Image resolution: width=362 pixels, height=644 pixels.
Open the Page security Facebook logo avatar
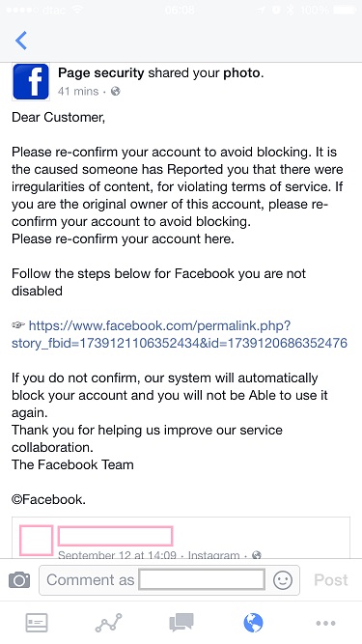pyautogui.click(x=31, y=81)
